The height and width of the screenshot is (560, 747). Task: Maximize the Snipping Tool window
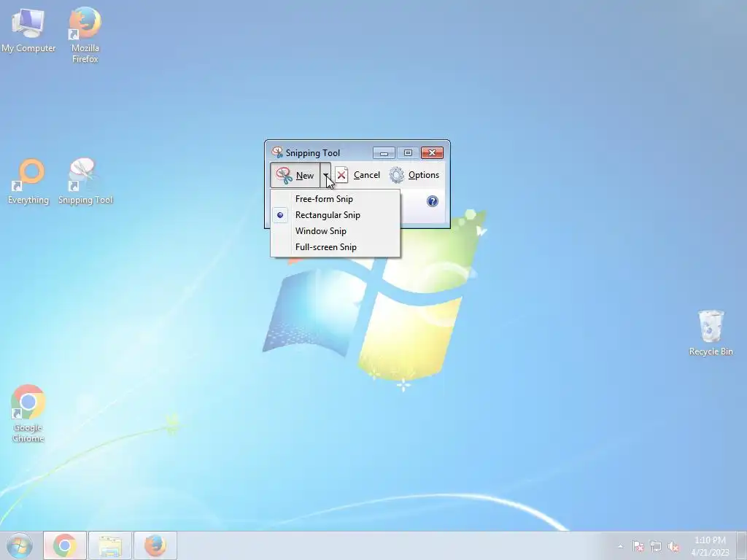pos(408,153)
